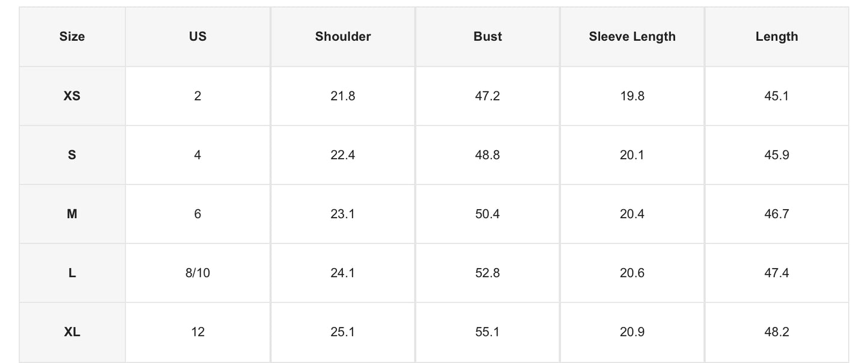The width and height of the screenshot is (868, 363).
Task: Click the S length value 45.9
Action: pyautogui.click(x=777, y=154)
